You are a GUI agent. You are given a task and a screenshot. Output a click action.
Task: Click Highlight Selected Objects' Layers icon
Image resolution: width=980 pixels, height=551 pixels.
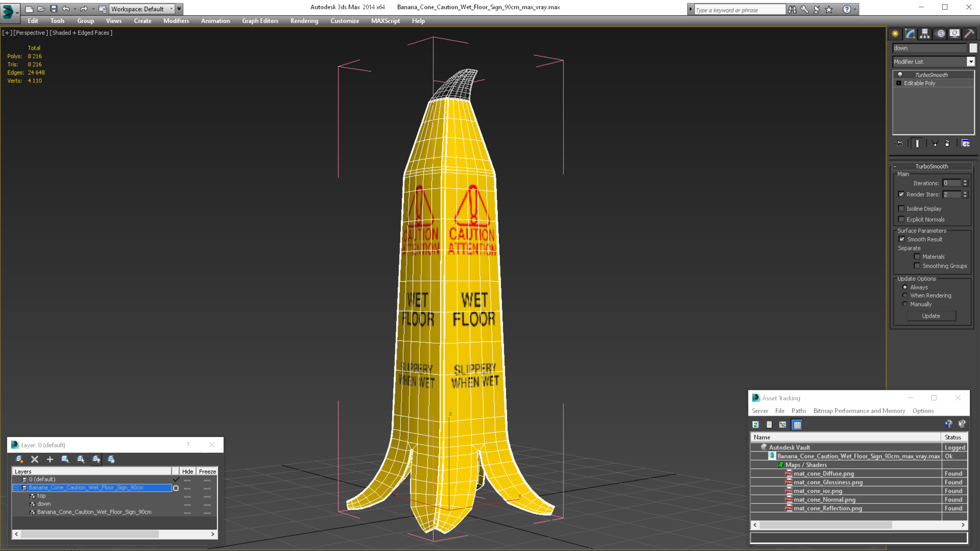pyautogui.click(x=81, y=460)
